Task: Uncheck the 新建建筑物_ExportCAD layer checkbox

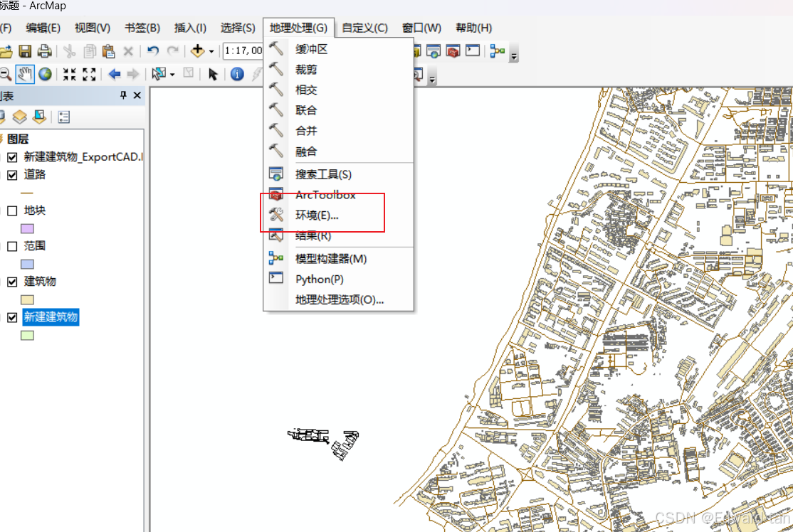Action: pyautogui.click(x=13, y=157)
